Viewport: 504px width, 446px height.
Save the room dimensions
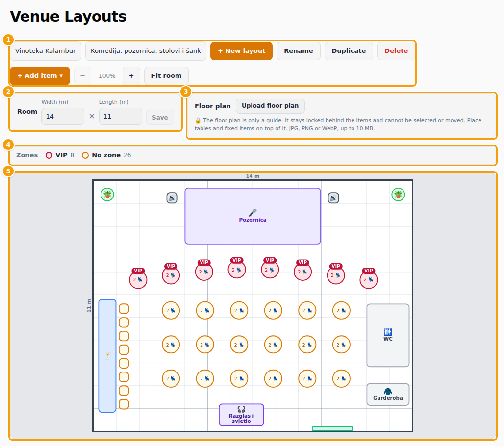click(x=160, y=117)
